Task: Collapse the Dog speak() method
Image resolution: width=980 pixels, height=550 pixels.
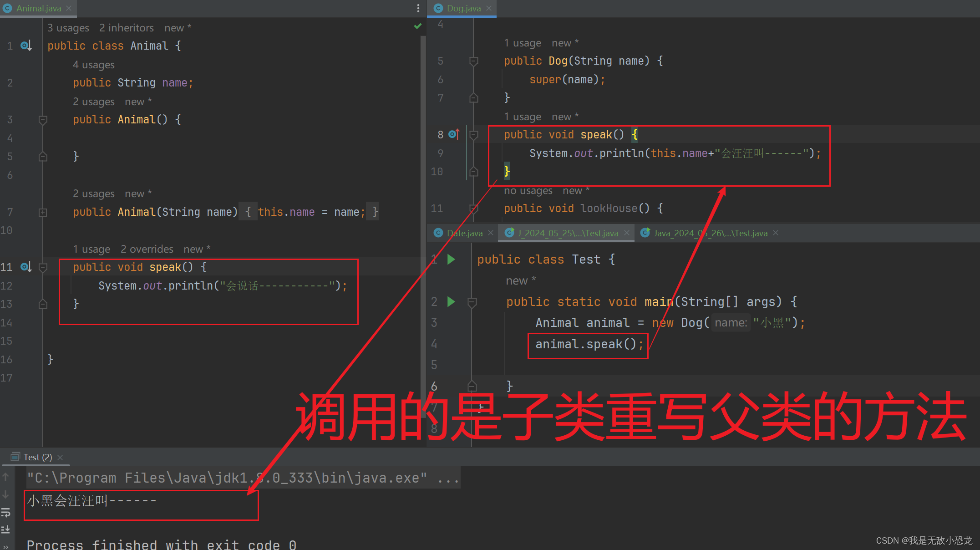Action: [x=473, y=135]
